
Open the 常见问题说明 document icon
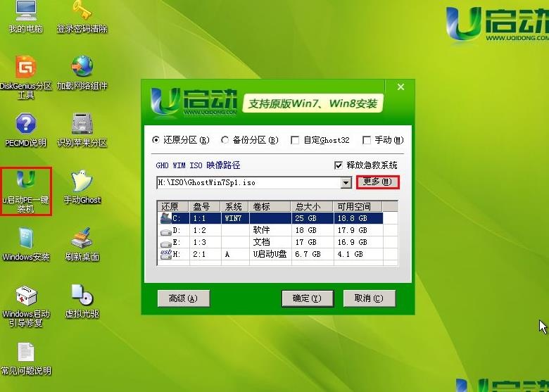pos(25,358)
